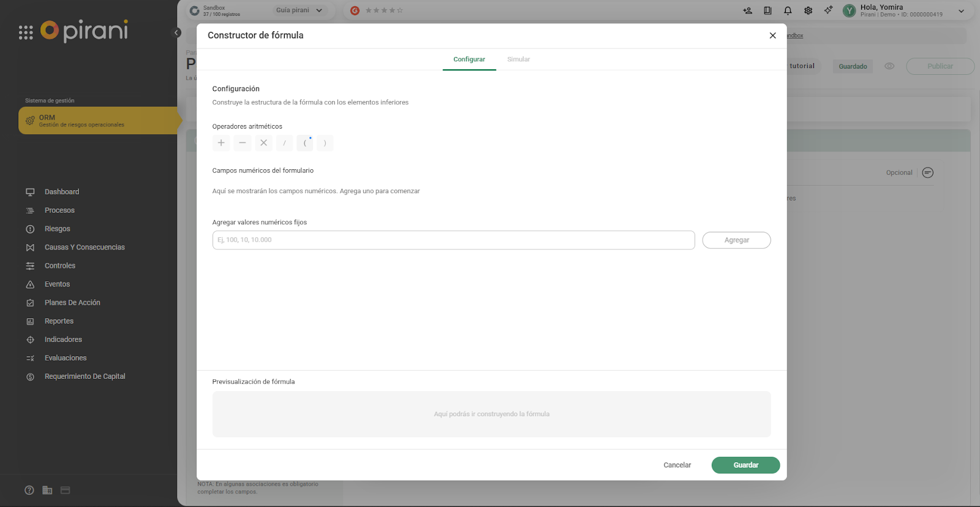Focus the fixed numeric values input field
The height and width of the screenshot is (507, 980).
[x=453, y=240]
